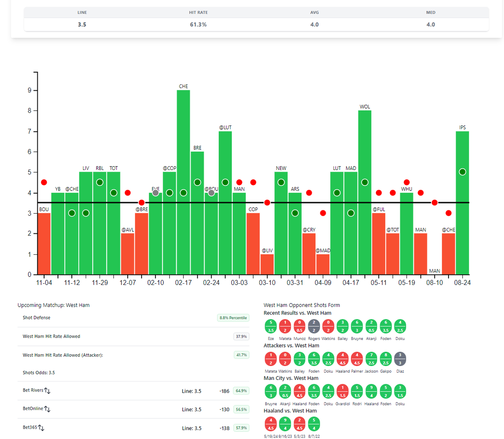Select the gray Rogers result pill
504x439 pixels.
(x=314, y=327)
